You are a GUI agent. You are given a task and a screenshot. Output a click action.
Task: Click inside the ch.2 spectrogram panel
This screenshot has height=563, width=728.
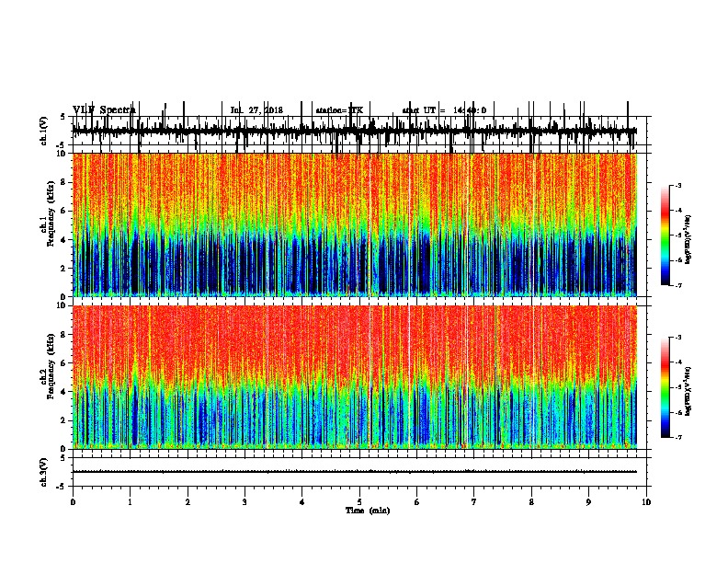(x=354, y=377)
